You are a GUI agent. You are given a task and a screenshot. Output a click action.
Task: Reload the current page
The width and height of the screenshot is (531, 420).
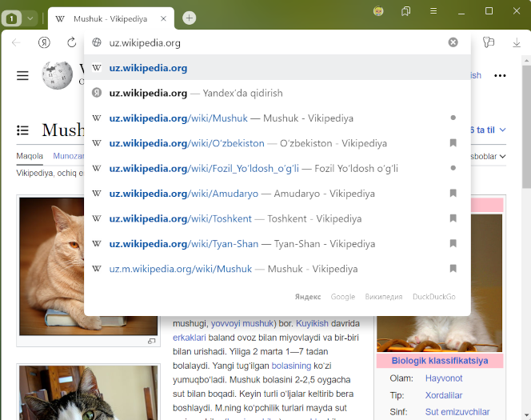72,42
